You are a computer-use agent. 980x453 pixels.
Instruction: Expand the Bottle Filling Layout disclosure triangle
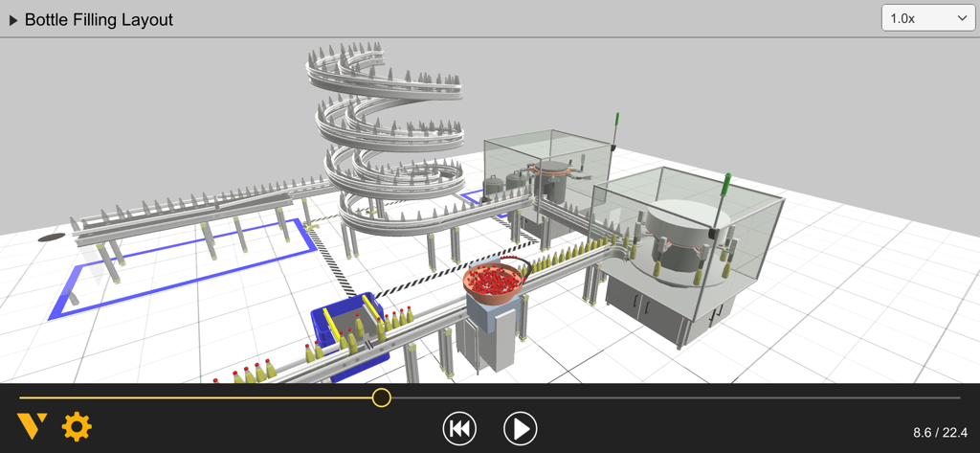tap(13, 20)
